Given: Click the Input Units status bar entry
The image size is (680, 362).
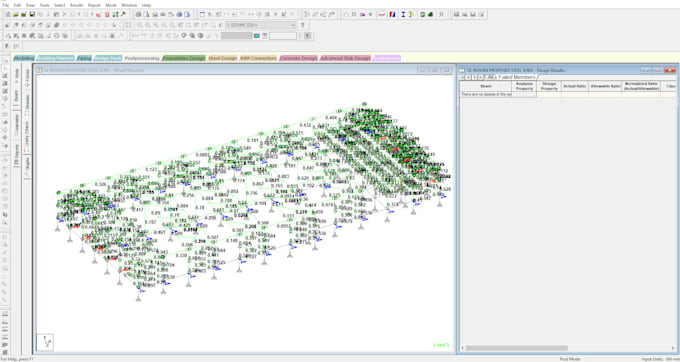Looking at the screenshot, I should (659, 359).
